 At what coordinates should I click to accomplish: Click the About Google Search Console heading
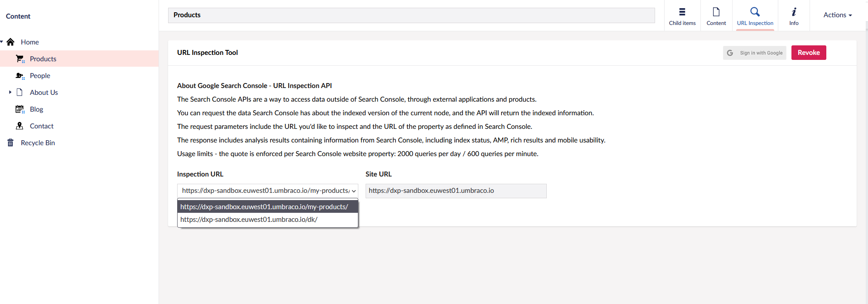pos(255,86)
